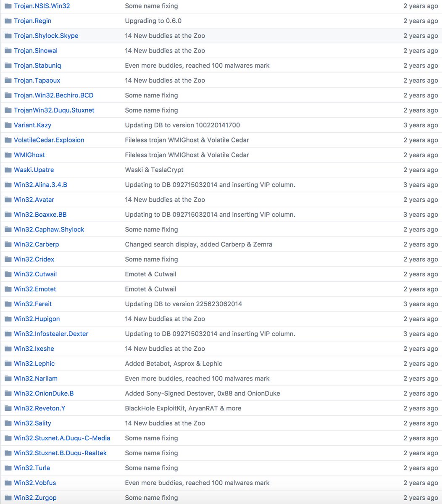
Task: Open 'Even more buddies' commit on Win32.Vobfus row
Action: 197,483
